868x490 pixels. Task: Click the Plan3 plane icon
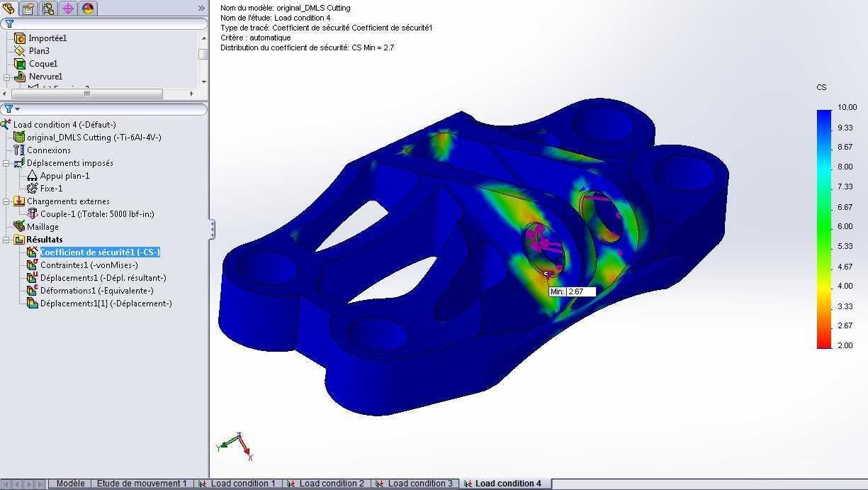coord(20,51)
